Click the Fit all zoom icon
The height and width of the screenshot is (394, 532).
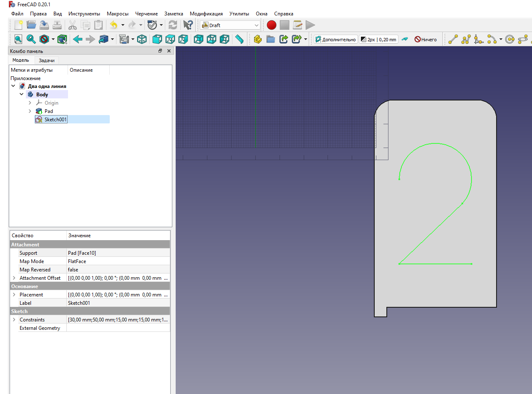tap(18, 40)
